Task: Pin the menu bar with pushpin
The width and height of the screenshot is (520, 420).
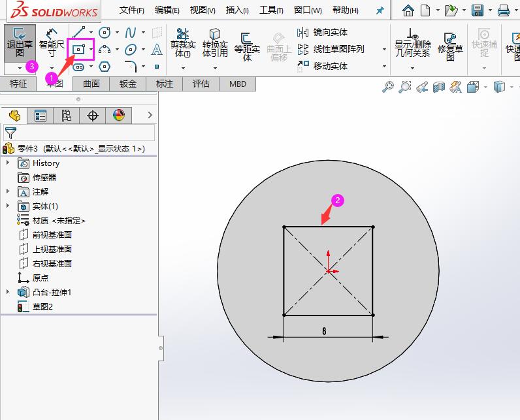Action: tap(380, 10)
